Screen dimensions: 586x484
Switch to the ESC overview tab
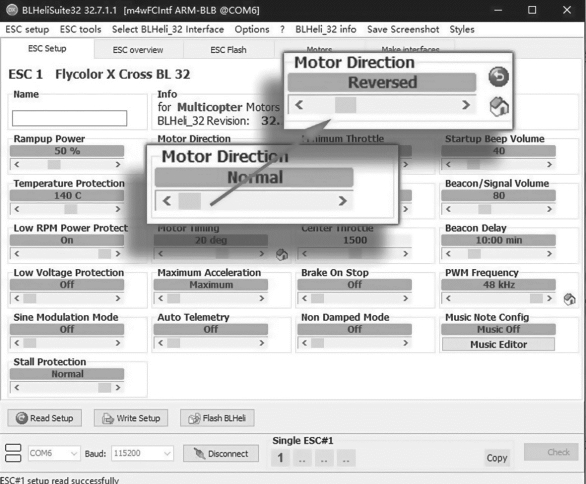click(138, 50)
